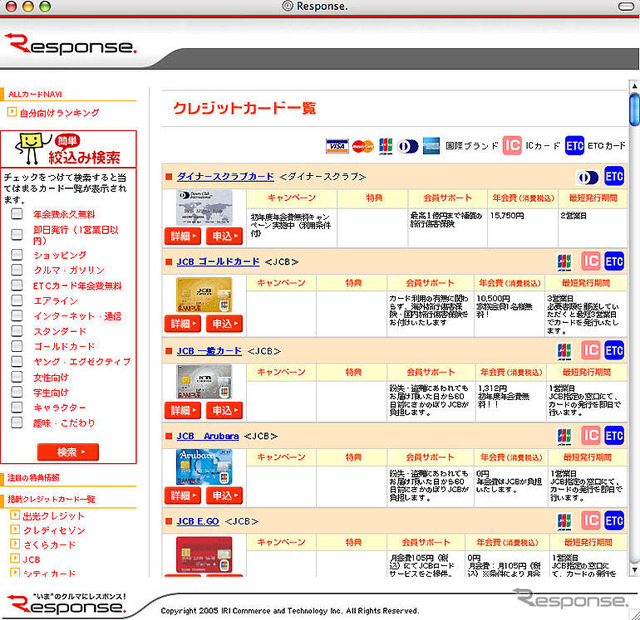Select the 学生向け checkbox
The image size is (640, 620).
pos(17,392)
